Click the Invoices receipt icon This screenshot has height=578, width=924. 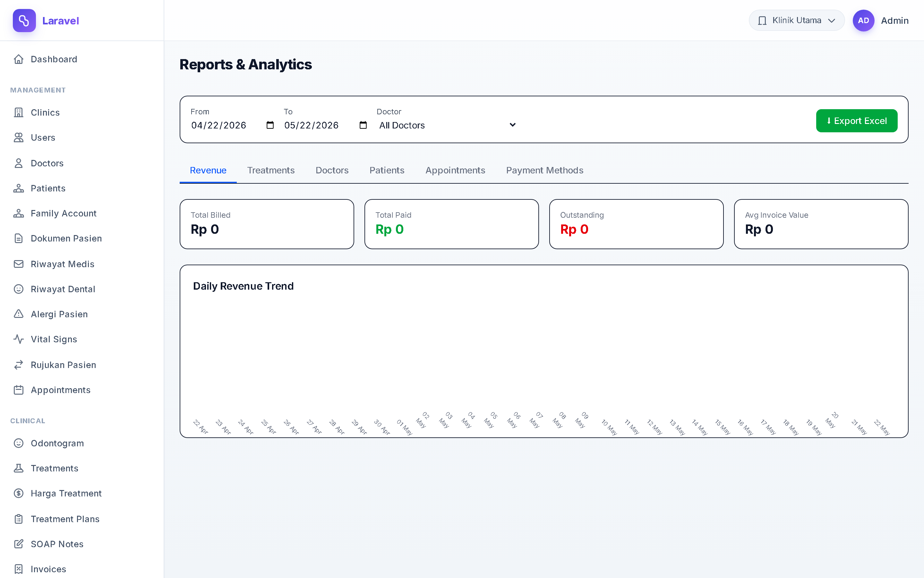[x=19, y=569]
